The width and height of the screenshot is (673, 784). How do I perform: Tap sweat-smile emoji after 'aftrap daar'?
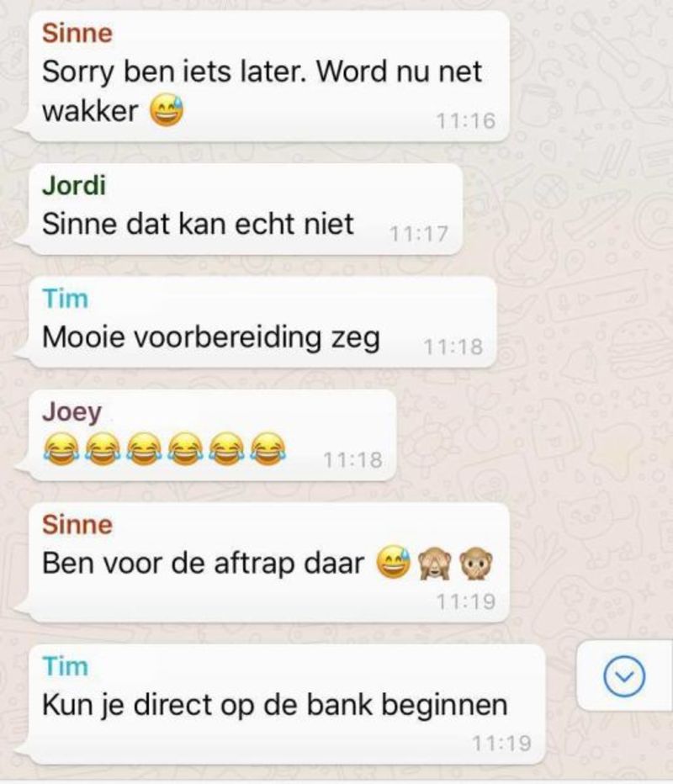393,562
